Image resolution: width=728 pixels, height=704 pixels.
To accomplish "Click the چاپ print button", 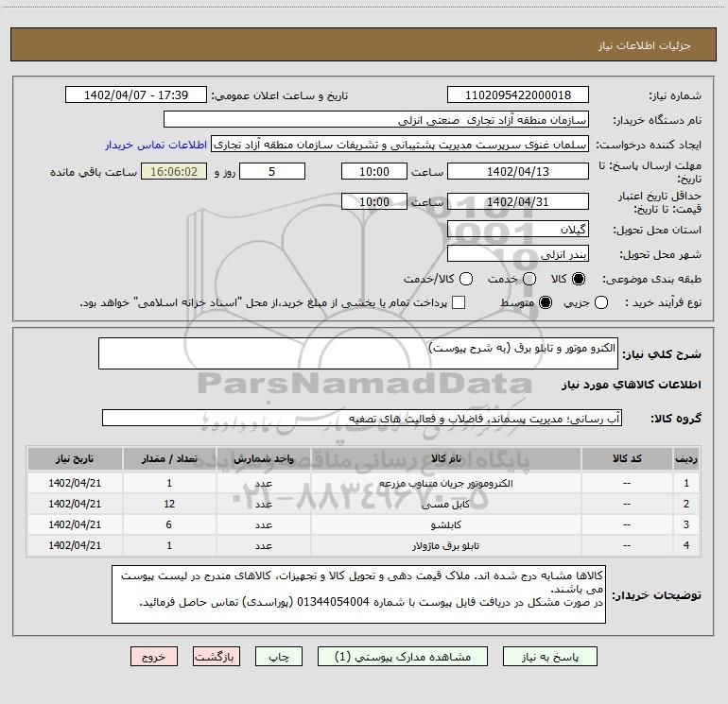I will click(x=279, y=657).
